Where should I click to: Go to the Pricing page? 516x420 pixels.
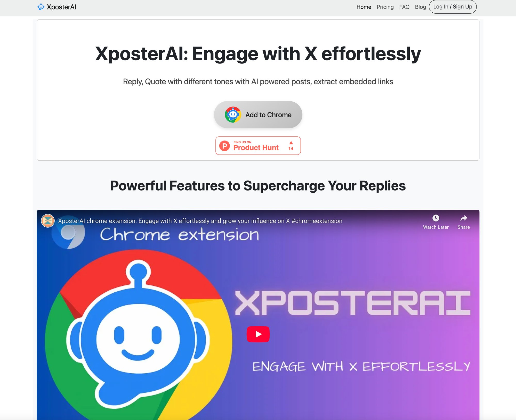click(x=385, y=7)
